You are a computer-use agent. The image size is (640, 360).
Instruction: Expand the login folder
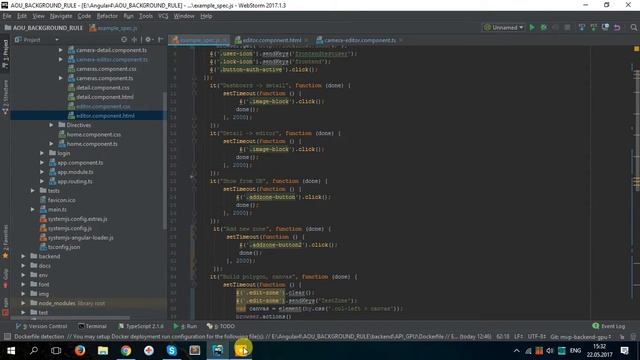coord(42,153)
